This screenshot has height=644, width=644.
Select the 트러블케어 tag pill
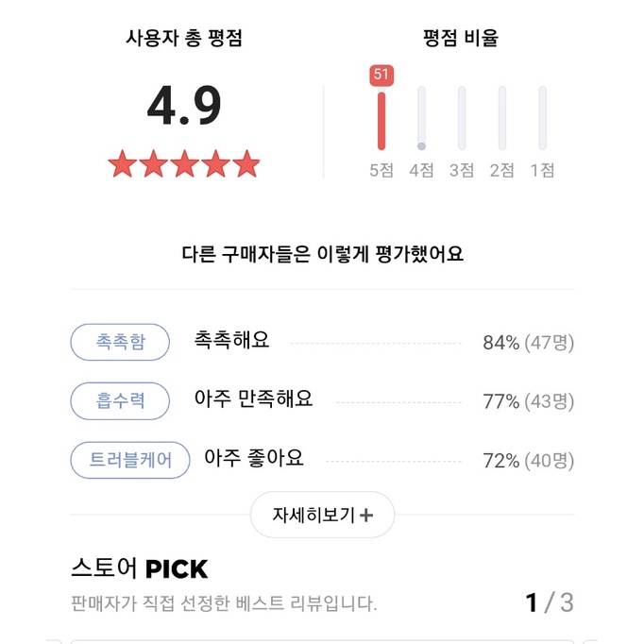[130, 461]
